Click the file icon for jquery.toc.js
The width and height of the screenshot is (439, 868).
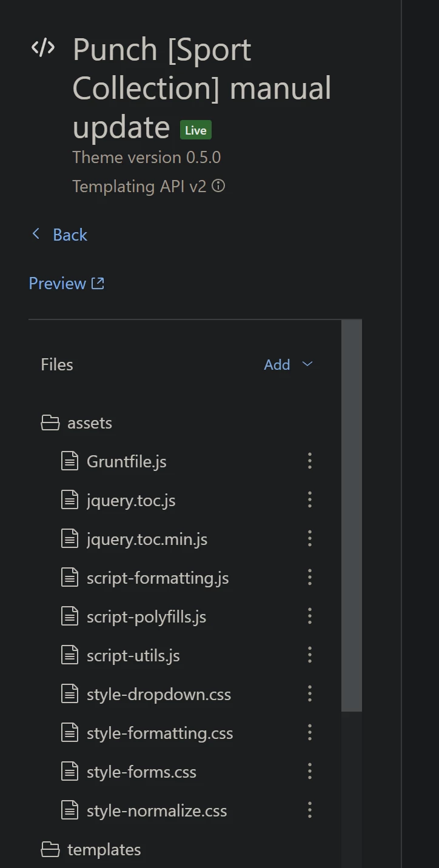click(x=70, y=500)
